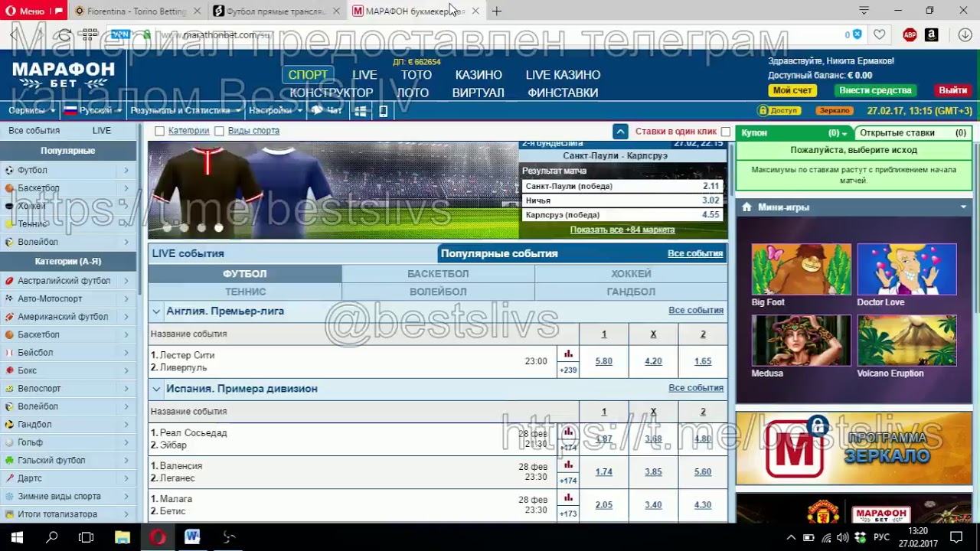Open the Amazon extension icon
The image size is (980, 551).
click(932, 34)
